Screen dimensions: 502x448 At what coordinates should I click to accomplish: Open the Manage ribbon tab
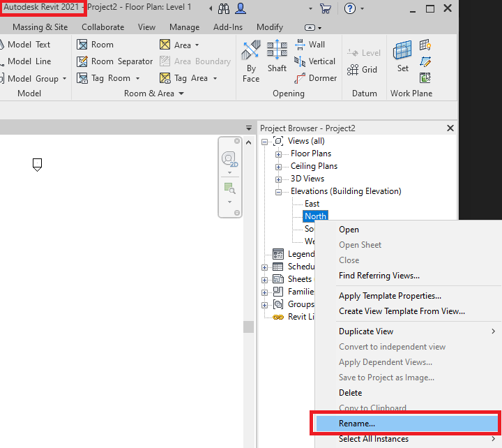pos(184,27)
